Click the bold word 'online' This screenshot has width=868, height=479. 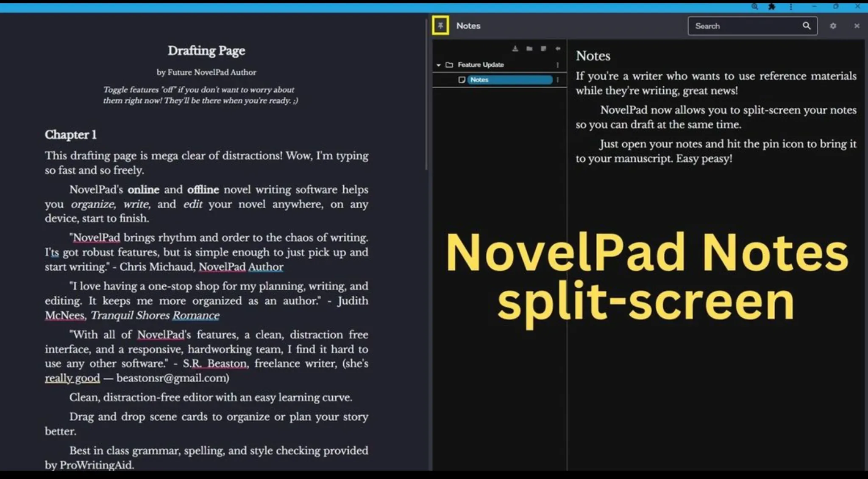point(144,189)
